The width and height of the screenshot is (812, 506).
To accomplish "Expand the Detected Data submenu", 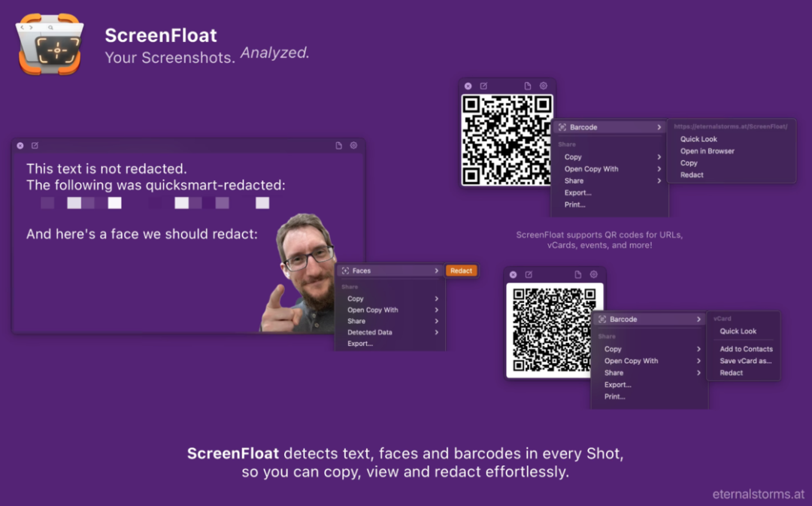I will coord(390,332).
